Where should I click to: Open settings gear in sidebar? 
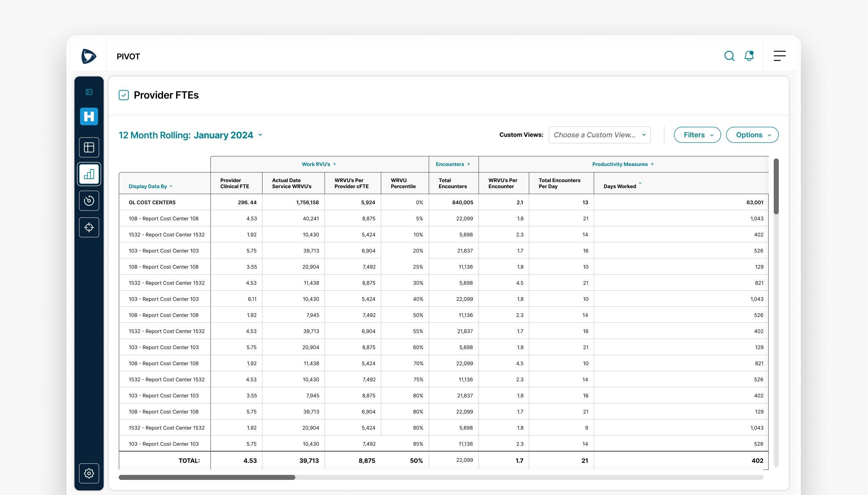click(x=89, y=473)
